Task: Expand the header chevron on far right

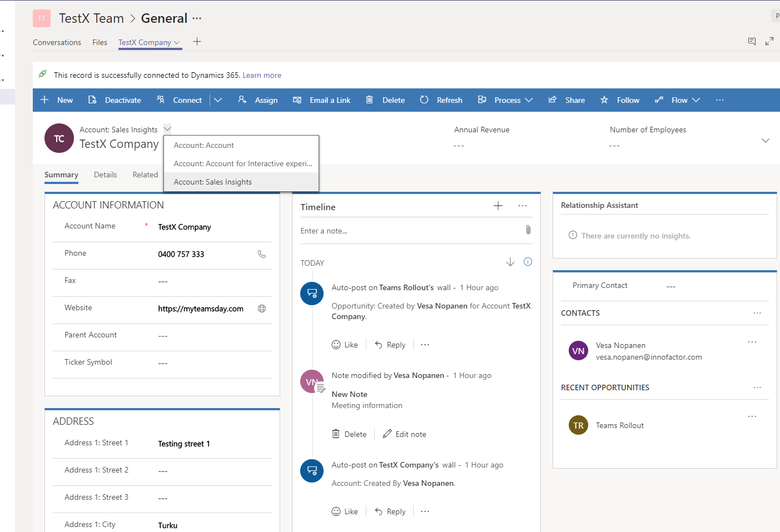Action: [765, 141]
